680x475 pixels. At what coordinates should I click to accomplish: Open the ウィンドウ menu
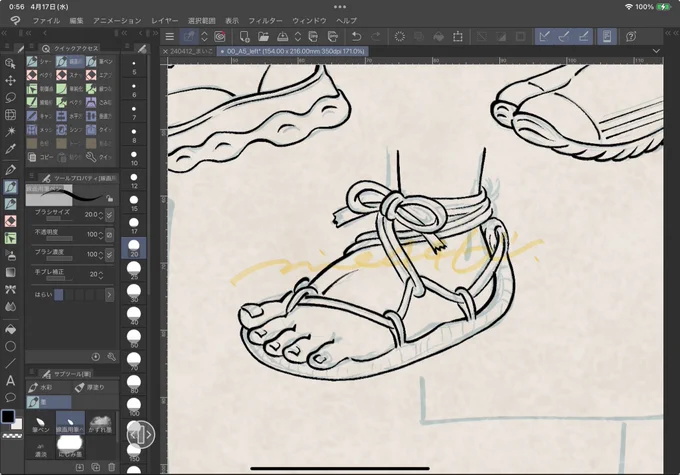point(309,20)
